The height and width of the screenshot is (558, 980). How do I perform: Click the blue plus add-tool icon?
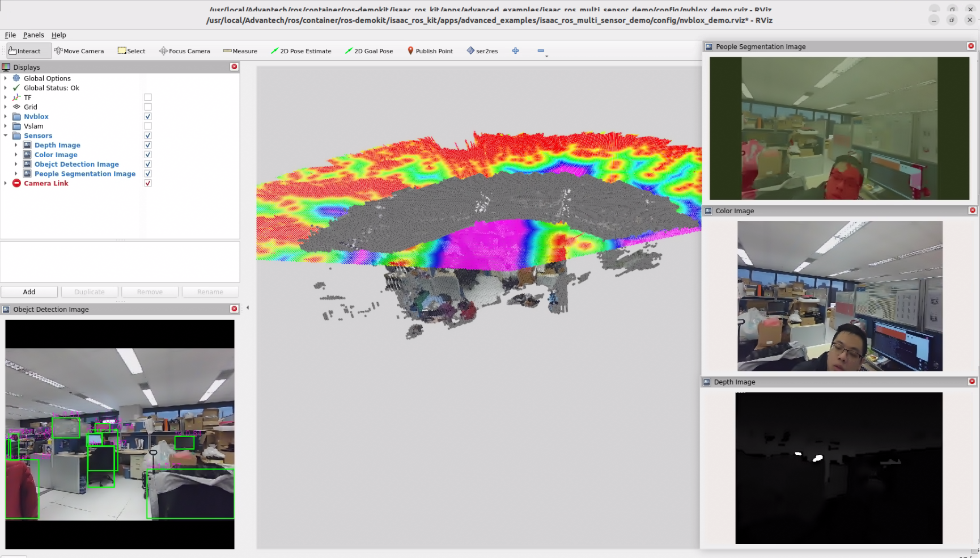pyautogui.click(x=515, y=51)
